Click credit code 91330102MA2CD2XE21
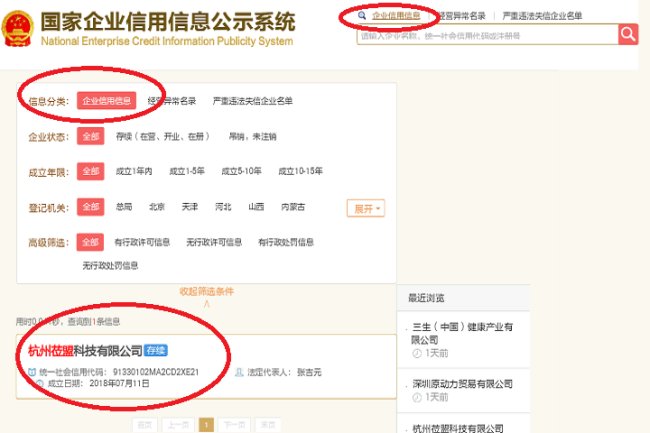This screenshot has height=433, width=650. coord(156,372)
